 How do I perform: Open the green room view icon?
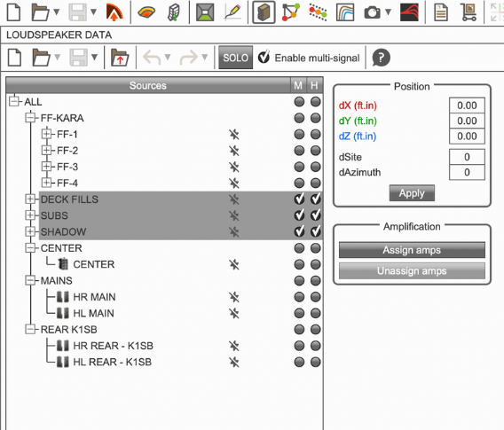tap(205, 12)
